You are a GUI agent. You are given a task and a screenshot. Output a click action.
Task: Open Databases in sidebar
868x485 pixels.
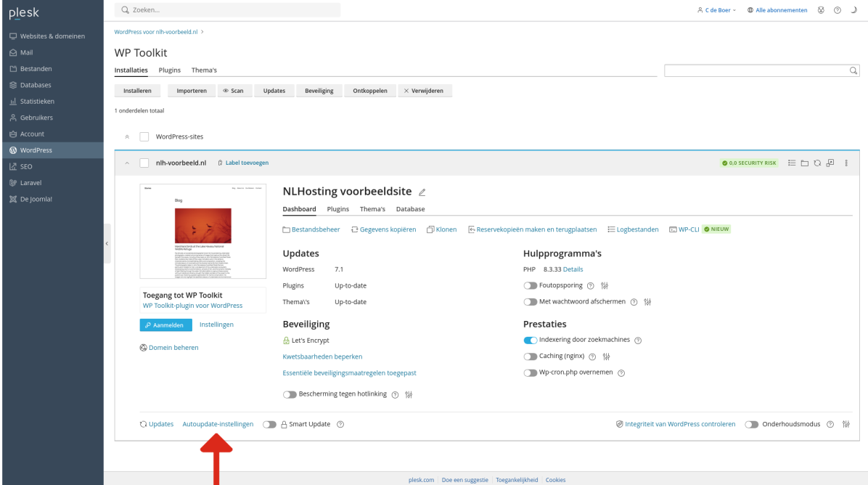52,85
